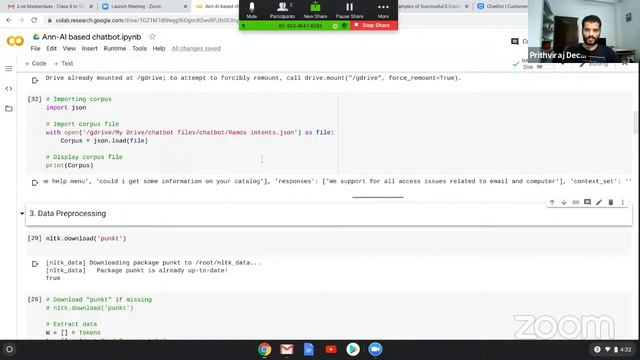Click the 3. Data Preprocessing heading
The image size is (640, 360).
point(68,213)
